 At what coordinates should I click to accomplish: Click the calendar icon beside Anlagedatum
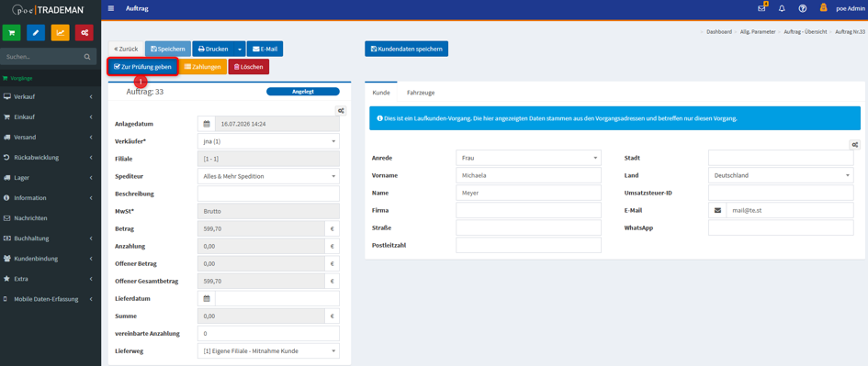(207, 124)
